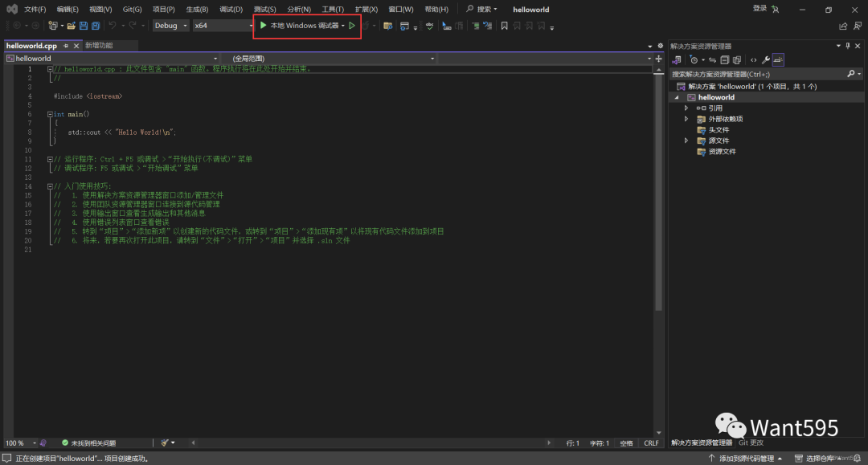Open the Debug configuration dropdown
The height and width of the screenshot is (465, 868).
pos(171,26)
